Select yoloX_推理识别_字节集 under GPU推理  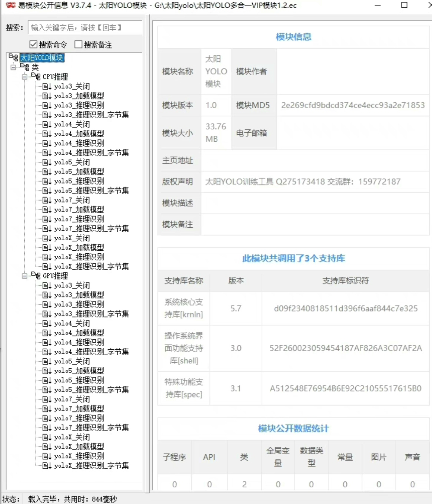point(92,465)
